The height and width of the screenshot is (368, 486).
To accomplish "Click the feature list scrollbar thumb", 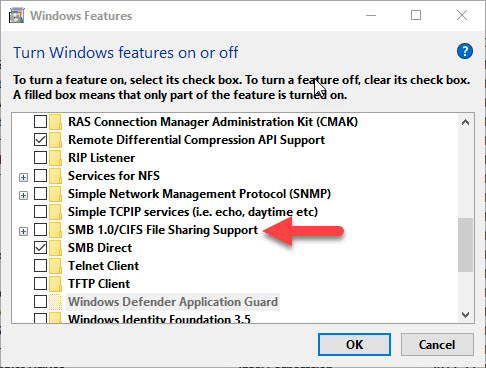I will (465, 245).
